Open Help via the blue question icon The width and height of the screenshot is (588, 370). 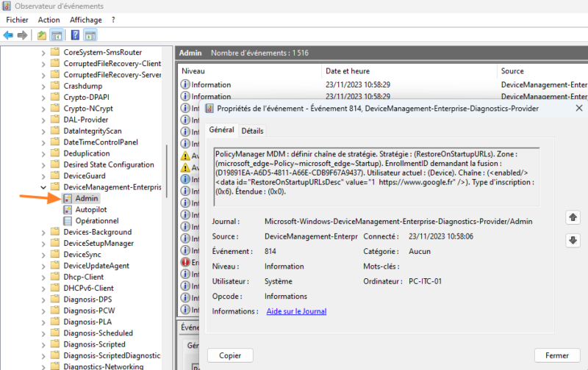coord(75,35)
